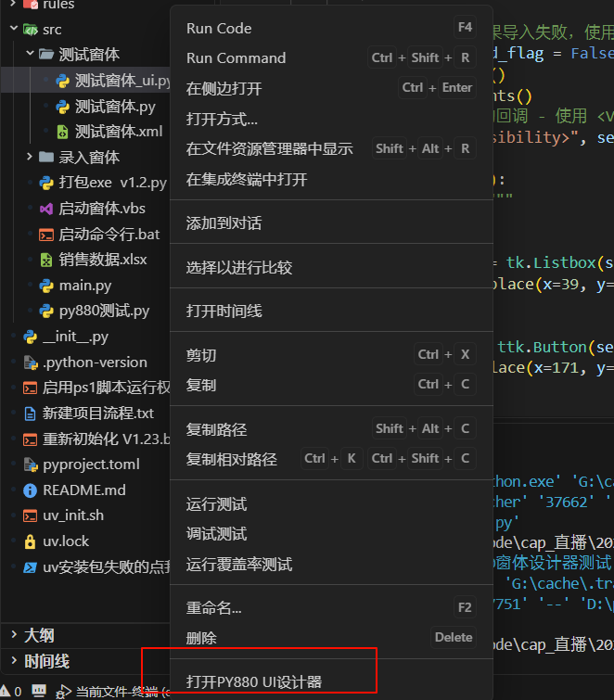
Task: Select 打开时间线 menu entry
Action: (331, 311)
